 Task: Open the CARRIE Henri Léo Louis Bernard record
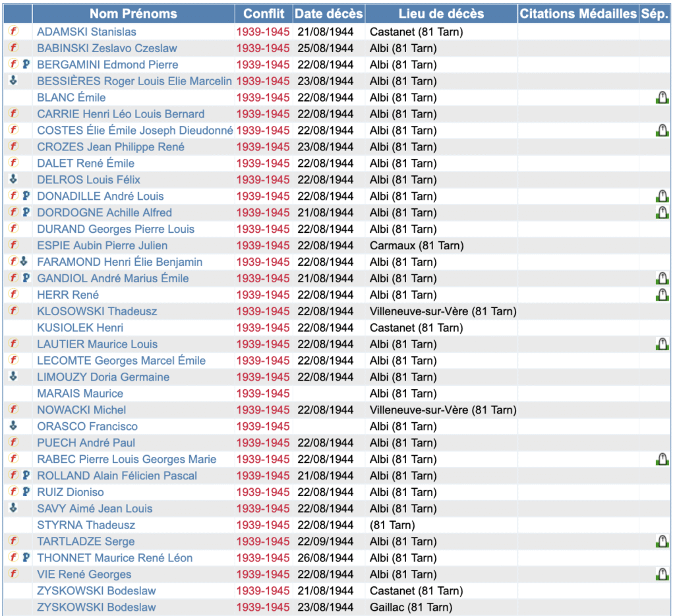121,114
